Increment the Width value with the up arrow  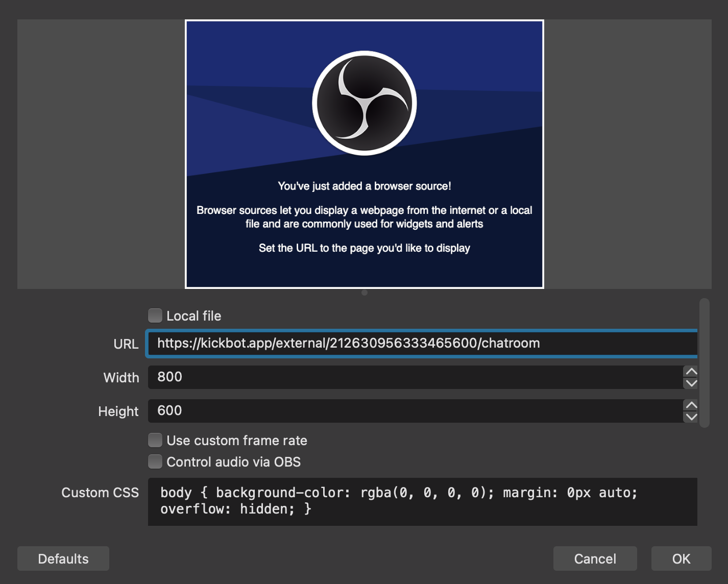tap(691, 371)
